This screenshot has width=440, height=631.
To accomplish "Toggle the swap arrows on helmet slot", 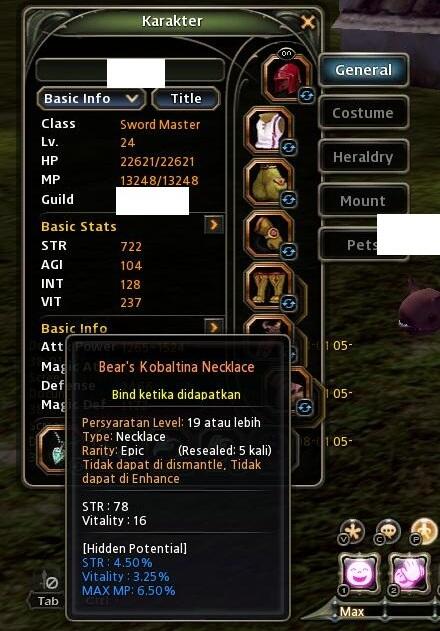I will point(306,96).
